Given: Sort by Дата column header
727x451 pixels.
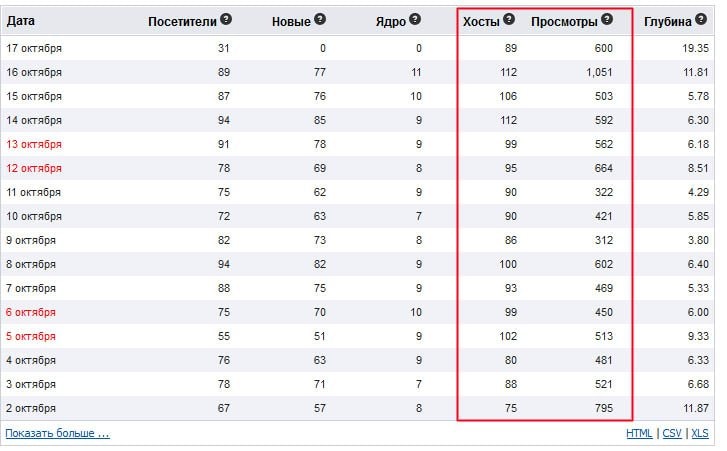Looking at the screenshot, I should click(x=21, y=20).
